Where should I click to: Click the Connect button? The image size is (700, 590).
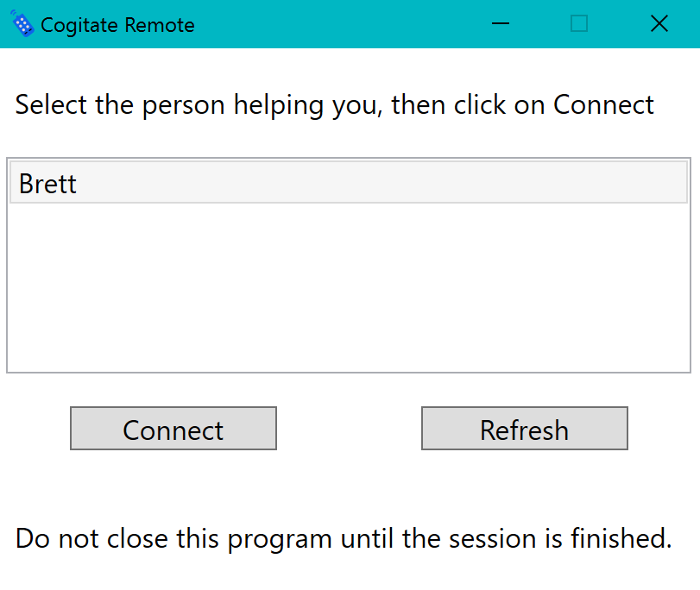pos(173,429)
